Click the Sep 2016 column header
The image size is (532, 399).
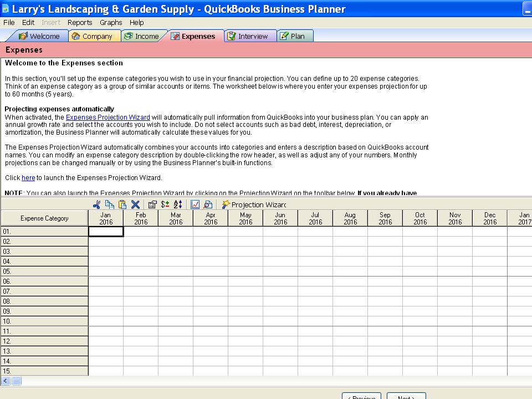click(386, 218)
